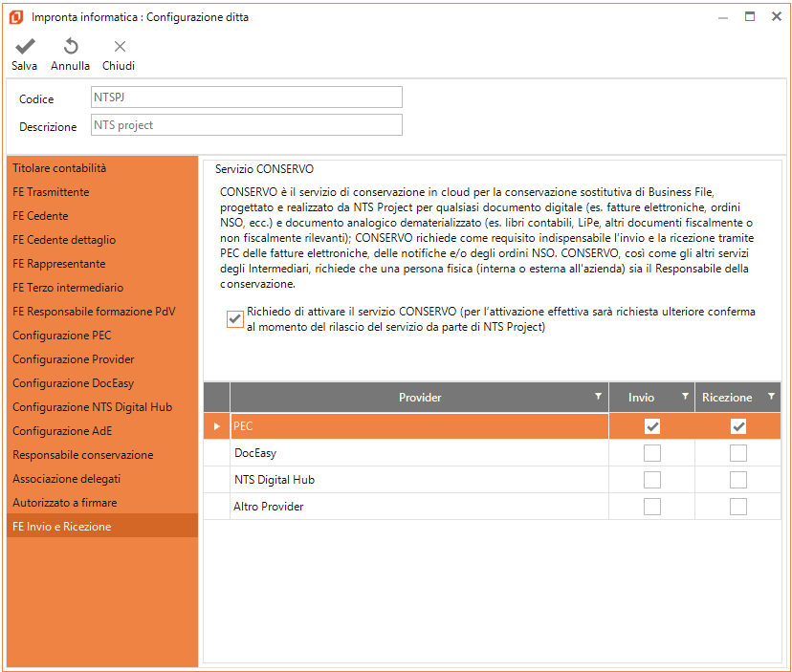Toggle the CONSERVO service activation checkbox

234,319
